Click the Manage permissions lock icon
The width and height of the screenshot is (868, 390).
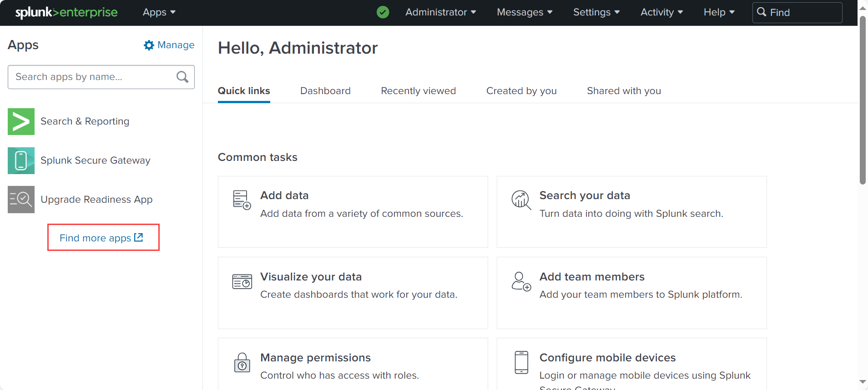pyautogui.click(x=242, y=362)
